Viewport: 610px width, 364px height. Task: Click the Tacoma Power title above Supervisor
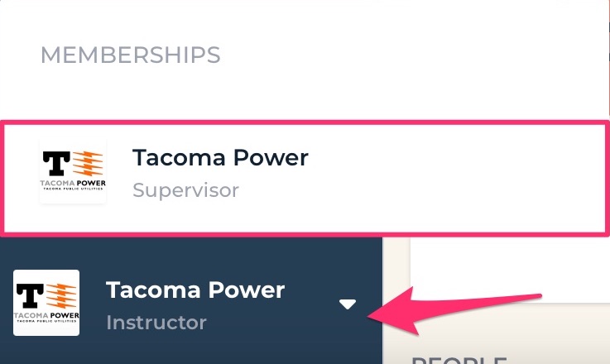221,157
